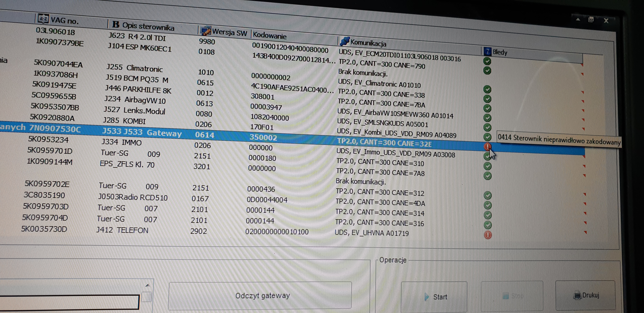
Task: Select the J255 Climatronic row
Action: (x=134, y=68)
